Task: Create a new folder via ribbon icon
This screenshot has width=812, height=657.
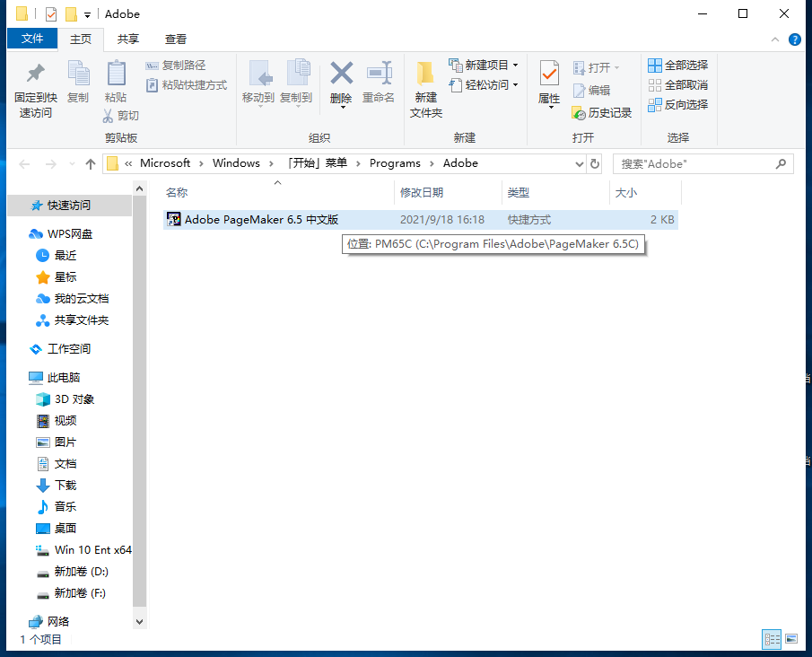Action: click(x=426, y=74)
